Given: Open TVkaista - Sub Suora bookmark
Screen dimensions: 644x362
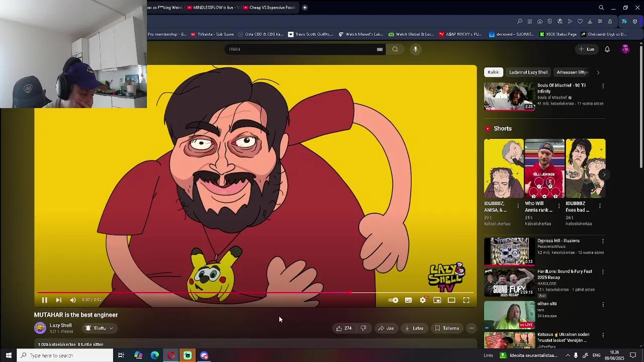Looking at the screenshot, I should pos(212,34).
